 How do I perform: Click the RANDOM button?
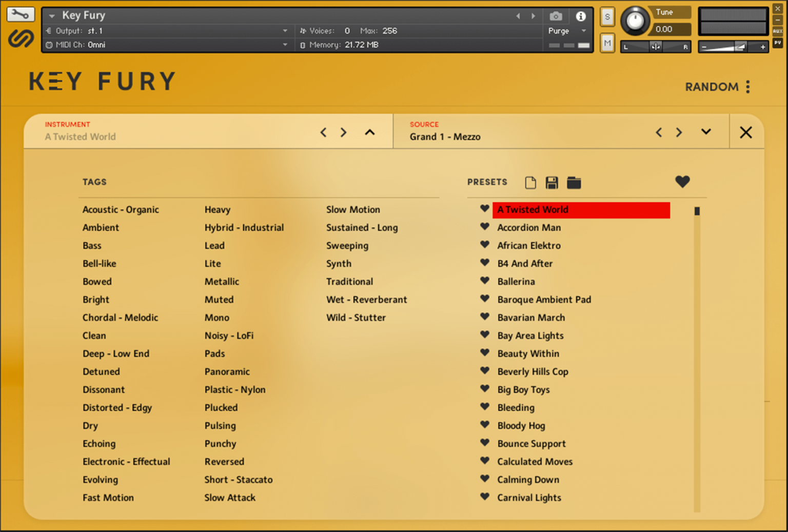coord(711,87)
